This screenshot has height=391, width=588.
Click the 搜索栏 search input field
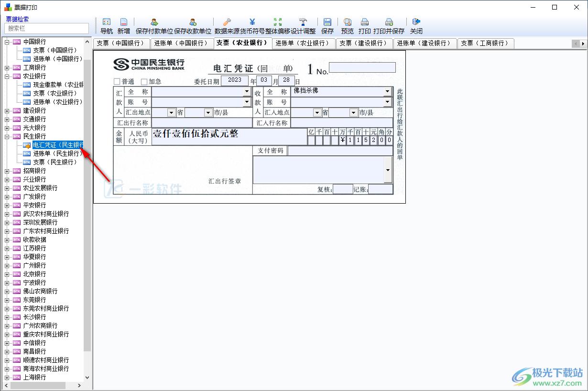[46, 28]
